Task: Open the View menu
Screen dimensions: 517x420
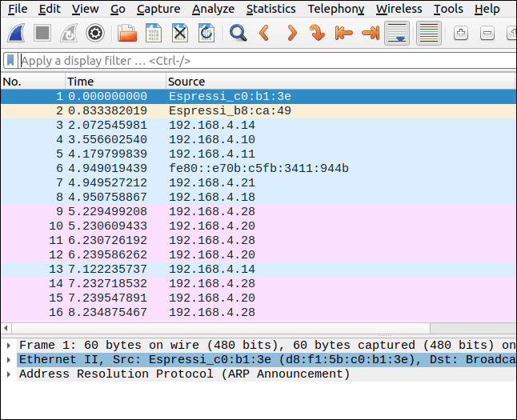Action: [86, 9]
